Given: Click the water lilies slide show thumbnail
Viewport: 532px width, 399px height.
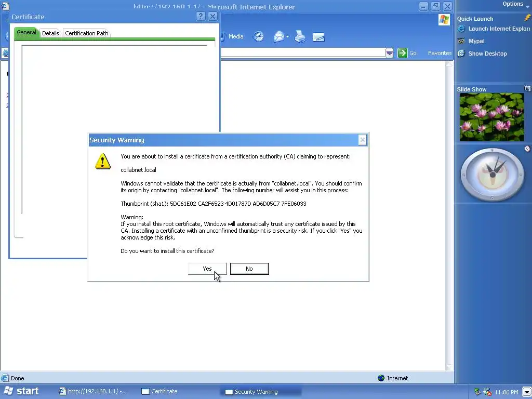Looking at the screenshot, I should coord(491,117).
